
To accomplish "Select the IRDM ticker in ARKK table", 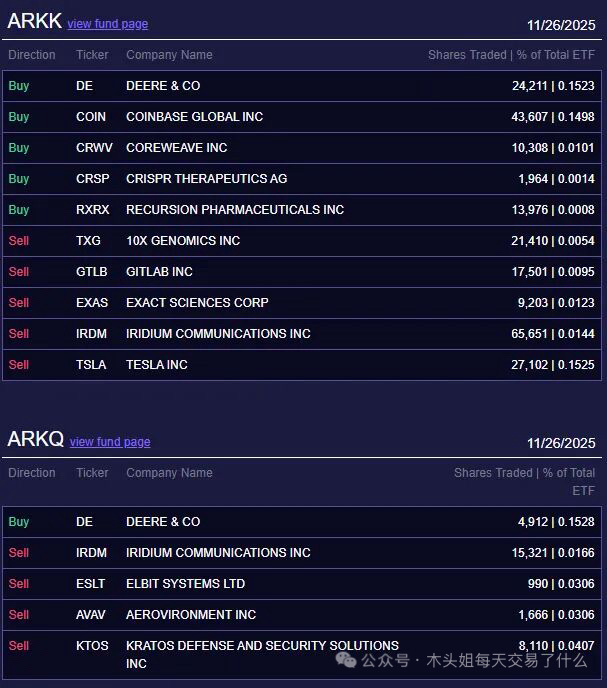I will 91,334.
